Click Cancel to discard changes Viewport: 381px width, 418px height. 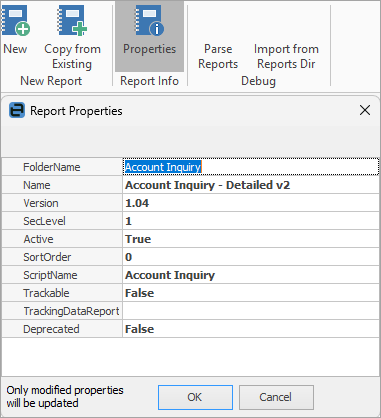(x=276, y=397)
